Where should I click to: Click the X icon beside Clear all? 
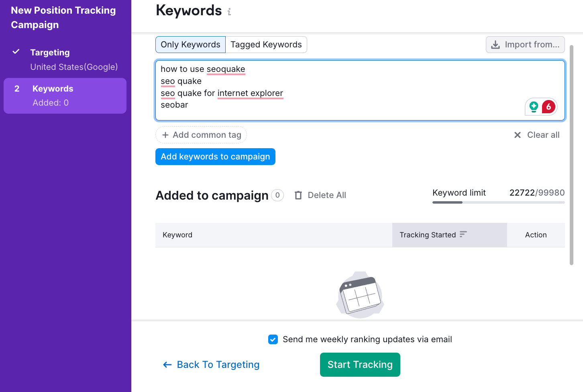(518, 135)
